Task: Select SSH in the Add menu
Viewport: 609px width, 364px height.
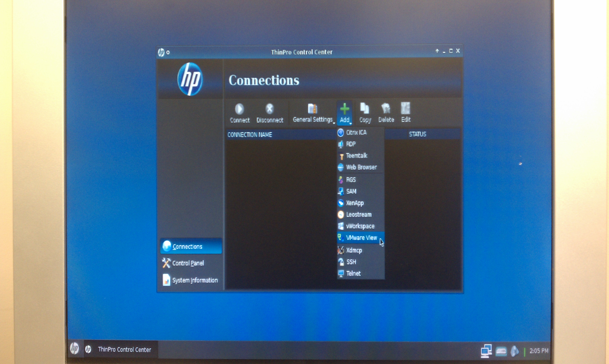Action: [x=360, y=262]
